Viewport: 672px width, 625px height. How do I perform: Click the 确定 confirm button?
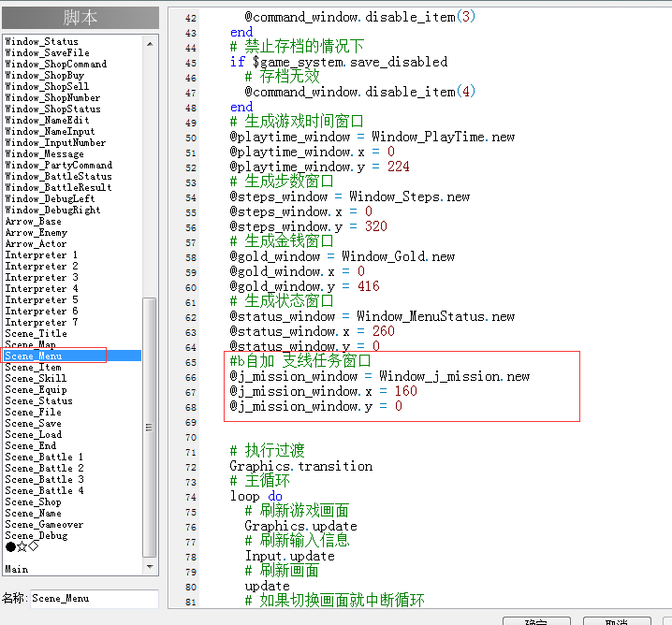(x=536, y=621)
